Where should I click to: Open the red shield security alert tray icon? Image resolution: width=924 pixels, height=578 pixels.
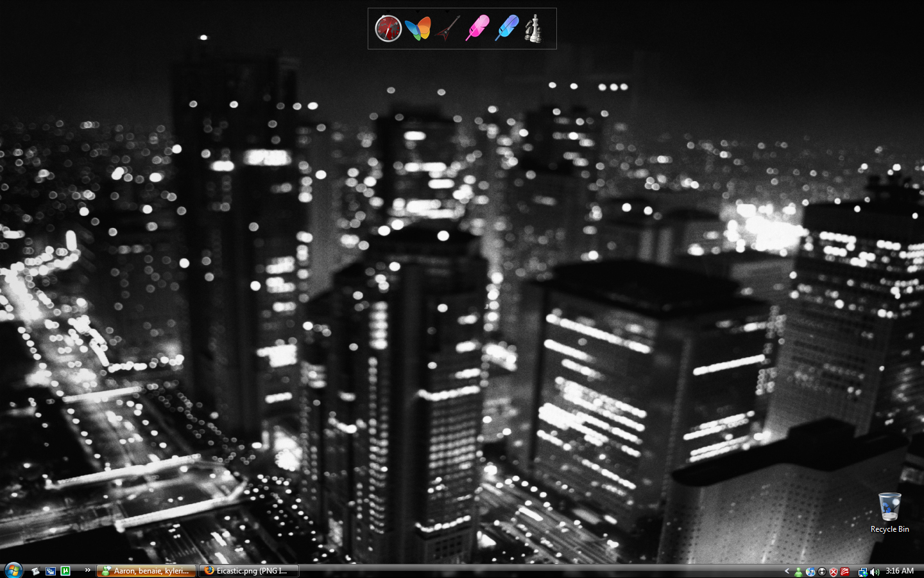tap(834, 572)
